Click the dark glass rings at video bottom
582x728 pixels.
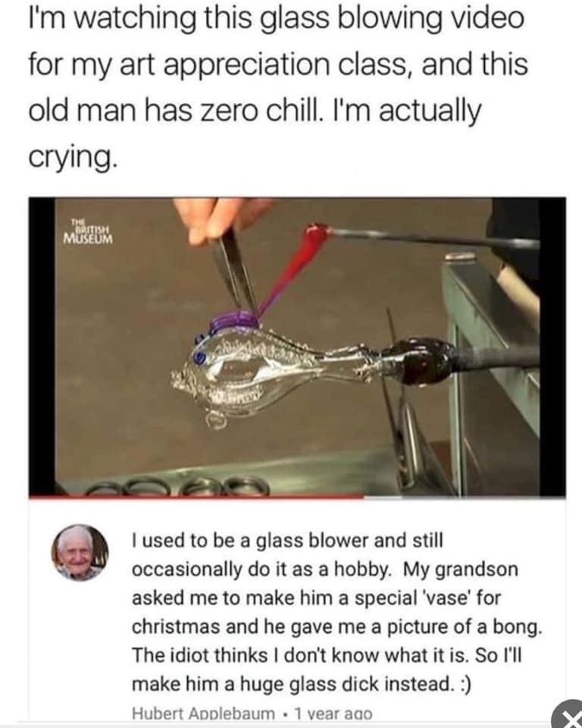click(x=177, y=485)
